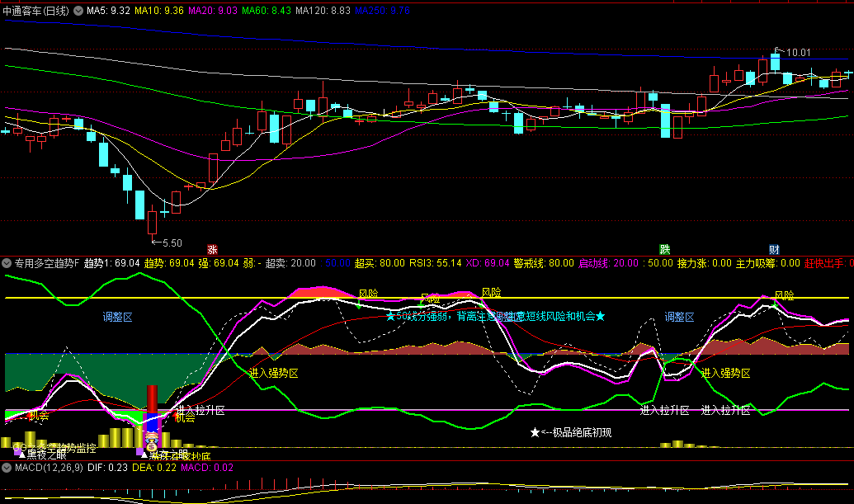
Task: Click the blue 财 marker icon
Action: tap(774, 249)
